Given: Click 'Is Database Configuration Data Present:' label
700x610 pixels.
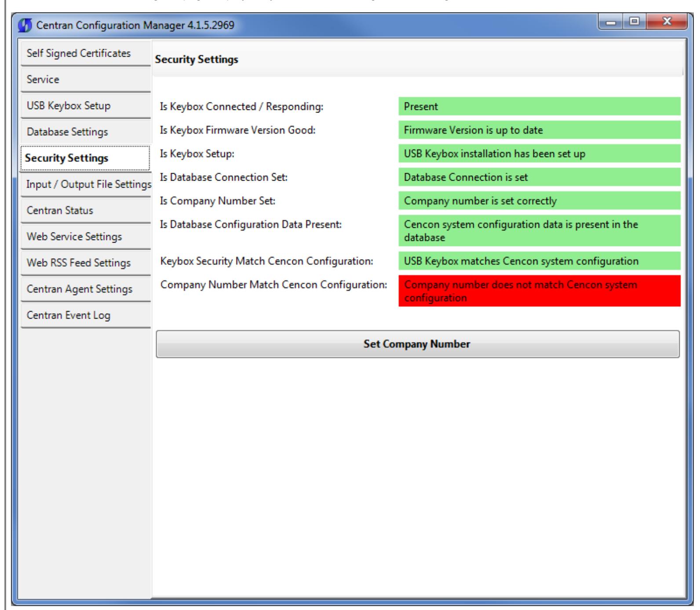Looking at the screenshot, I should click(x=251, y=225).
